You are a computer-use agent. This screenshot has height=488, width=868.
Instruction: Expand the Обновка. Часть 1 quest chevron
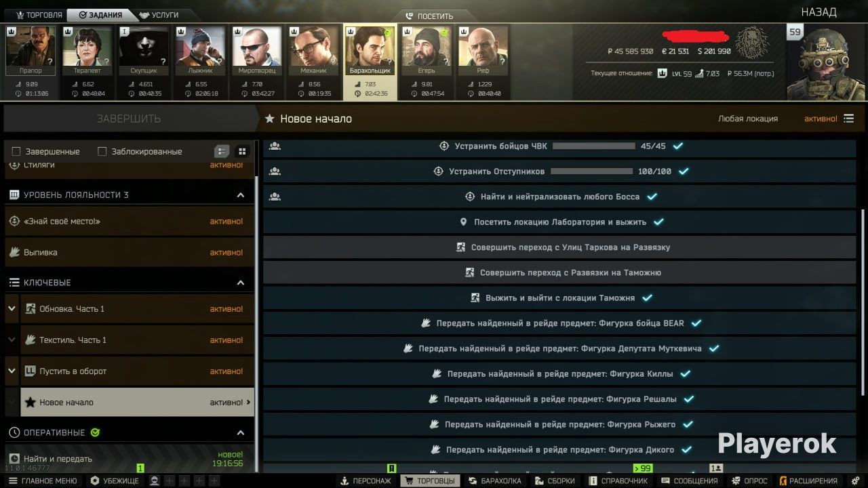click(x=12, y=309)
